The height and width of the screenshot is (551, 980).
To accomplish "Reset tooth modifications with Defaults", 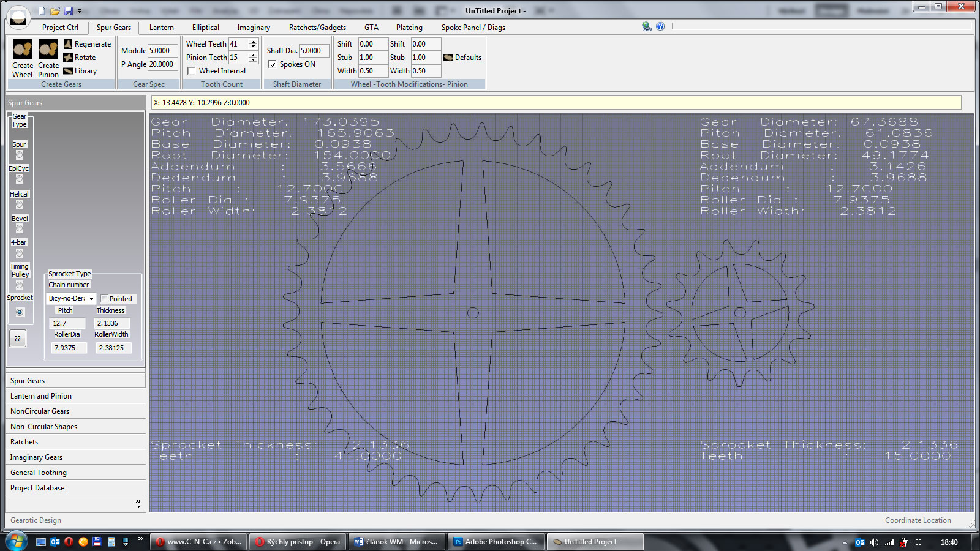I will pyautogui.click(x=462, y=58).
